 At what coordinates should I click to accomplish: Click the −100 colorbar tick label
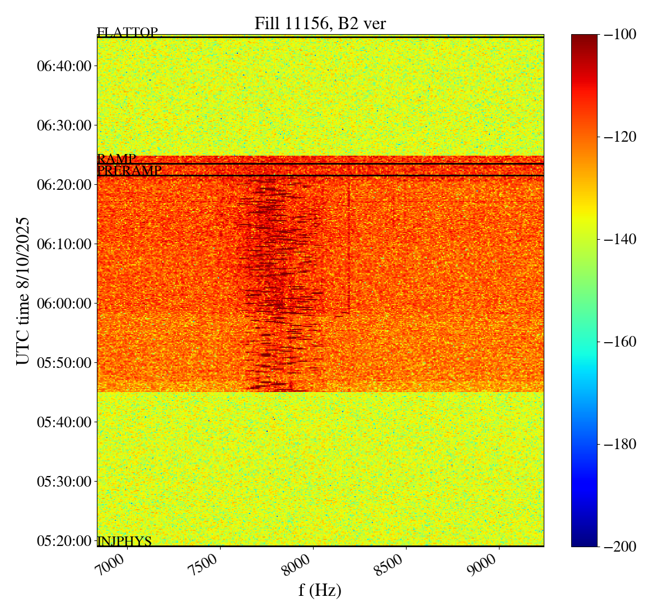(620, 34)
